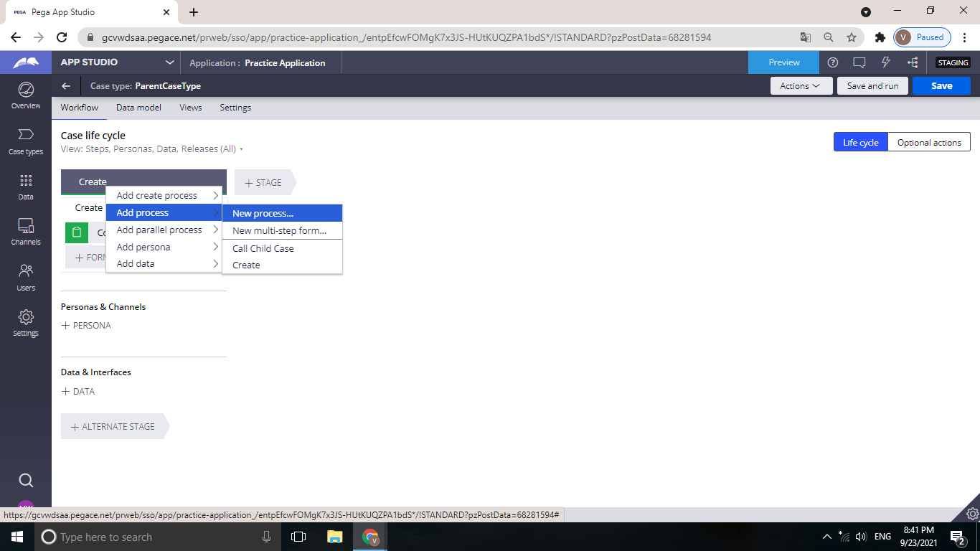Viewport: 980px width, 551px height.
Task: Click the Pega logo icon
Action: pyautogui.click(x=26, y=62)
